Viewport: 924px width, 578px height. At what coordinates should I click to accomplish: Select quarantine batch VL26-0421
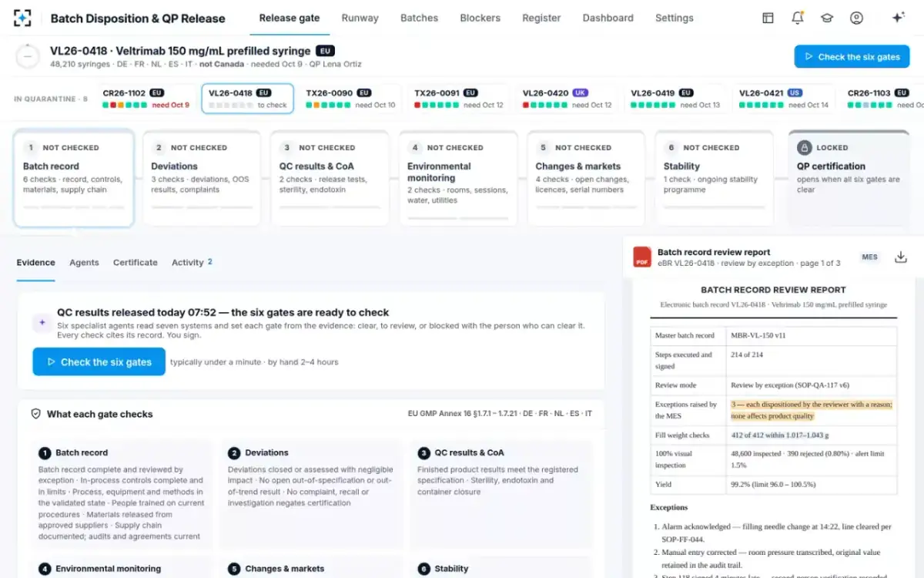(784, 99)
